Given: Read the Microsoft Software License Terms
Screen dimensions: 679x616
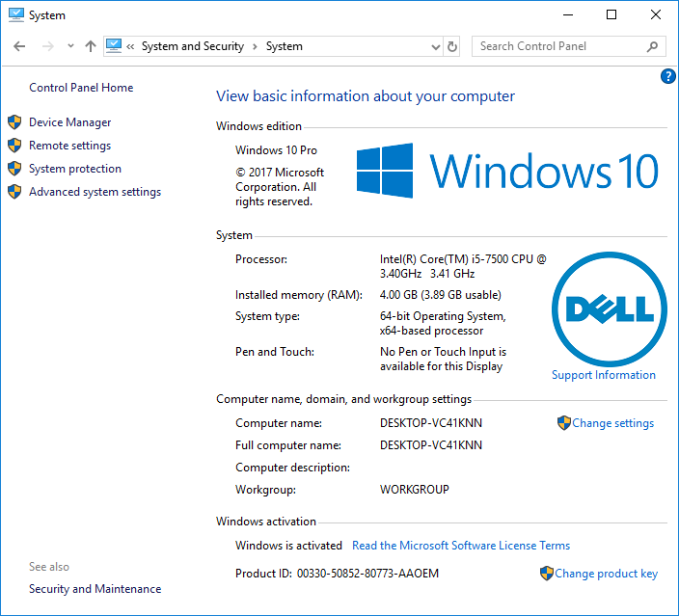Looking at the screenshot, I should pyautogui.click(x=461, y=546).
